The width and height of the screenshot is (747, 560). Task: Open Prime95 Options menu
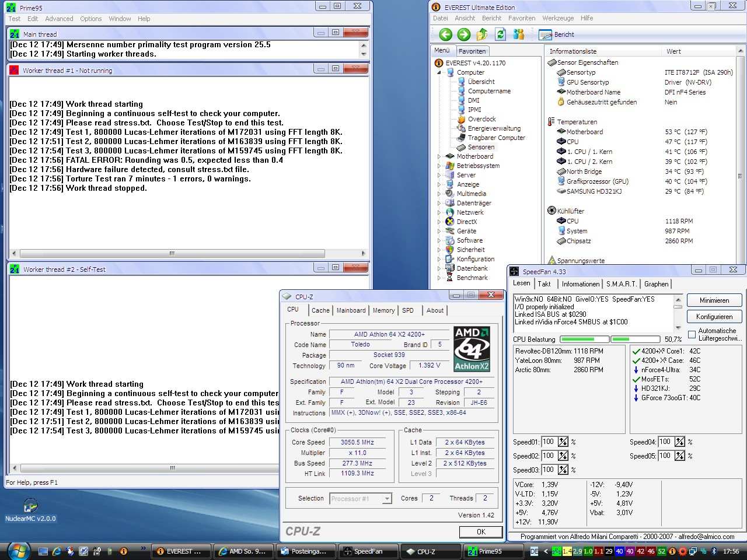click(91, 19)
